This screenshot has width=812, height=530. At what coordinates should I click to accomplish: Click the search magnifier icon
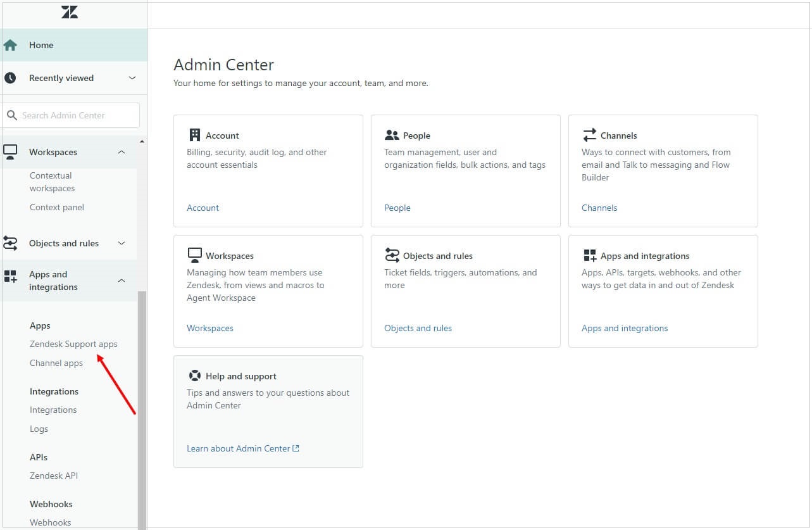[12, 115]
